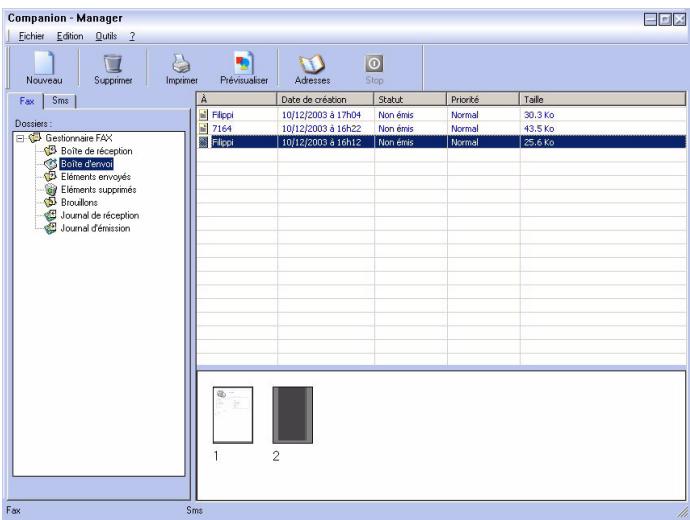
Task: Sort list by Date de création column
Action: (325, 99)
